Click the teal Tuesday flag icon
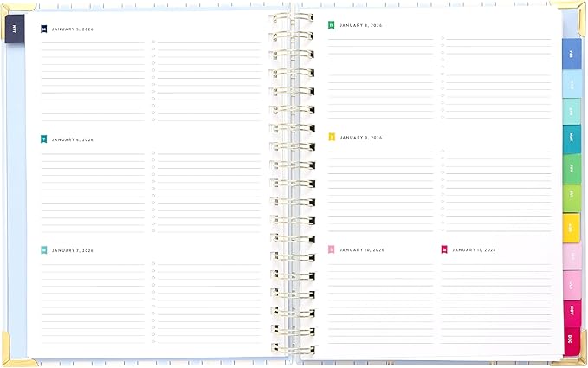Image resolution: width=588 pixels, height=368 pixels. [44, 139]
